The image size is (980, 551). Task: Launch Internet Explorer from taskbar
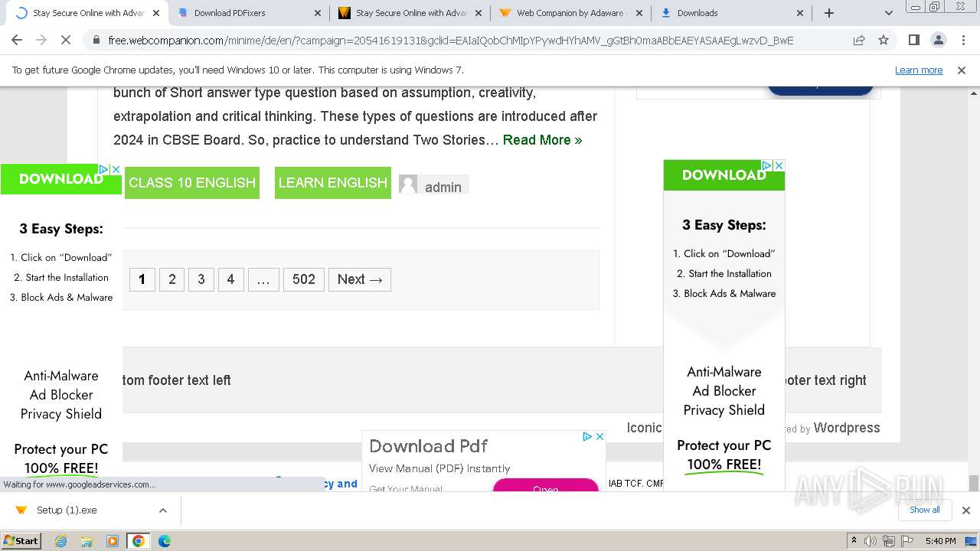pos(60,541)
